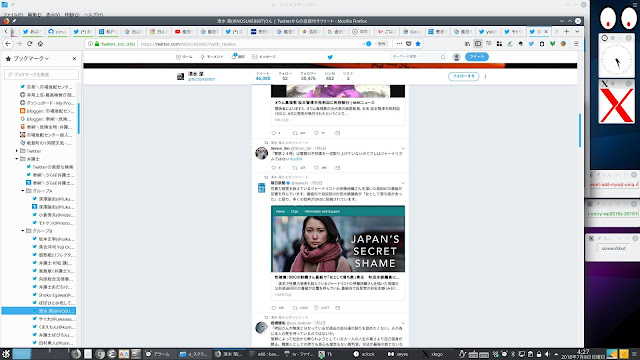This screenshot has height=360, width=640.
Task: Switch to xclock taskbar entry
Action: click(364, 354)
